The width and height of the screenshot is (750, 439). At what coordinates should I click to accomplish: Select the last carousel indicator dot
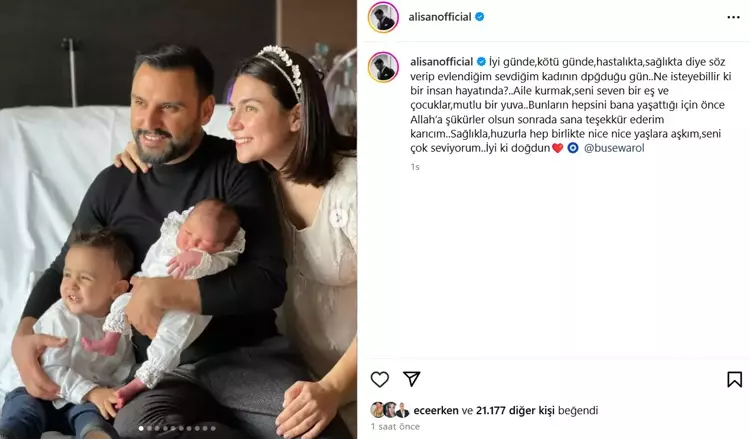213,428
